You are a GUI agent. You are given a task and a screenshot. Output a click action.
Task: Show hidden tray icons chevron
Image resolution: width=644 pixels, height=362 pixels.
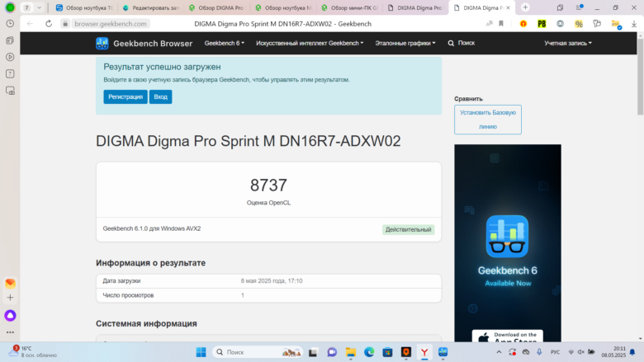point(499,352)
